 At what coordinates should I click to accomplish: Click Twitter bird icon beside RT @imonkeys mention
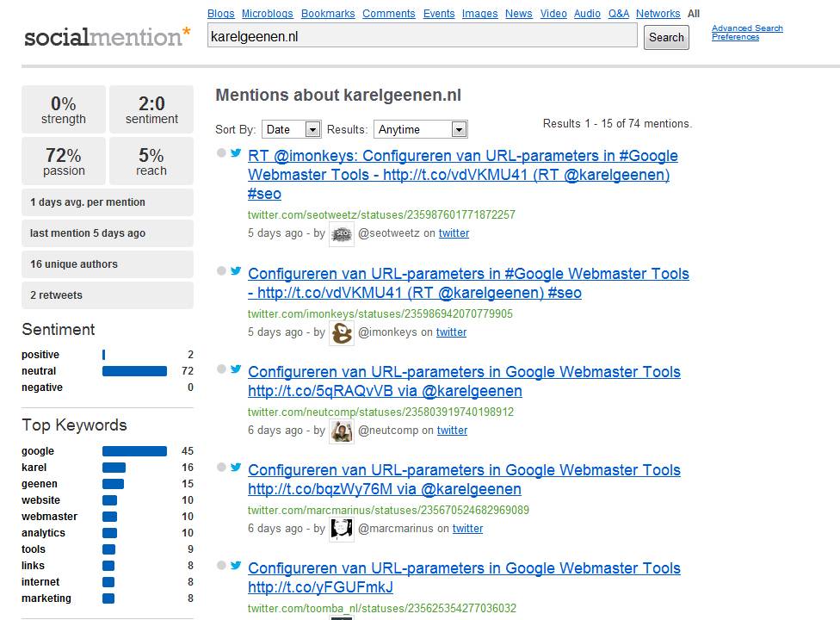(236, 153)
